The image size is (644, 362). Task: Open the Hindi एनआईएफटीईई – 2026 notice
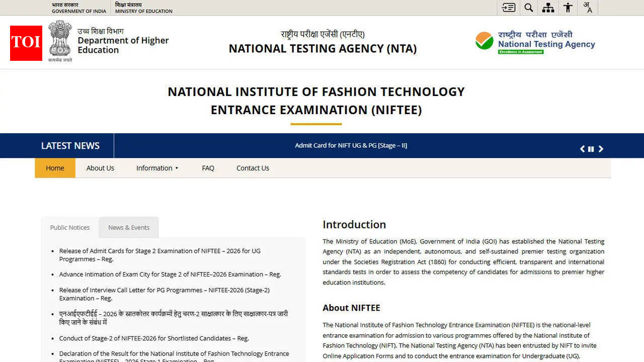point(174,318)
